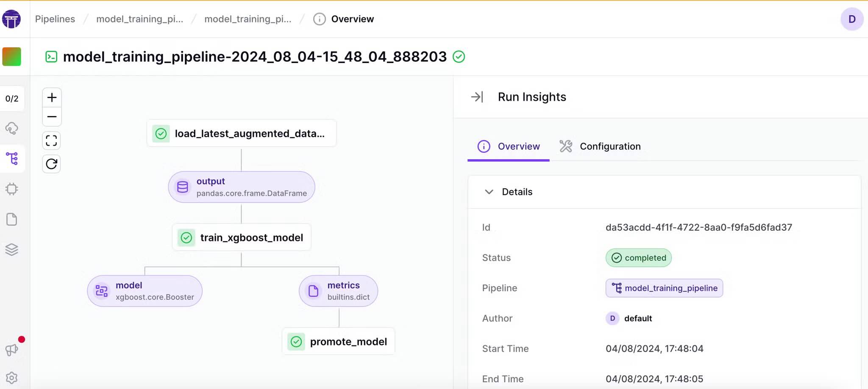868x389 pixels.
Task: Open the megaphone announcements icon
Action: point(12,349)
